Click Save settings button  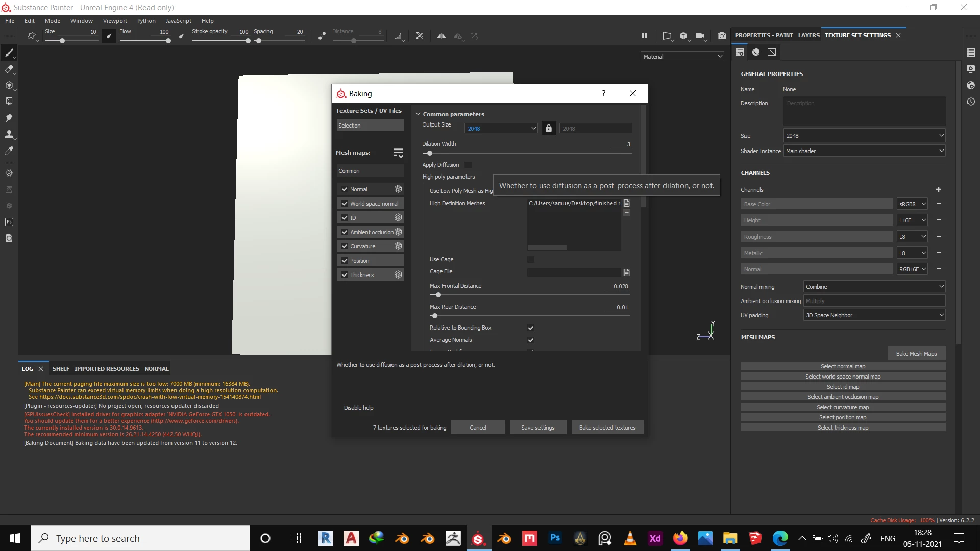(x=537, y=428)
